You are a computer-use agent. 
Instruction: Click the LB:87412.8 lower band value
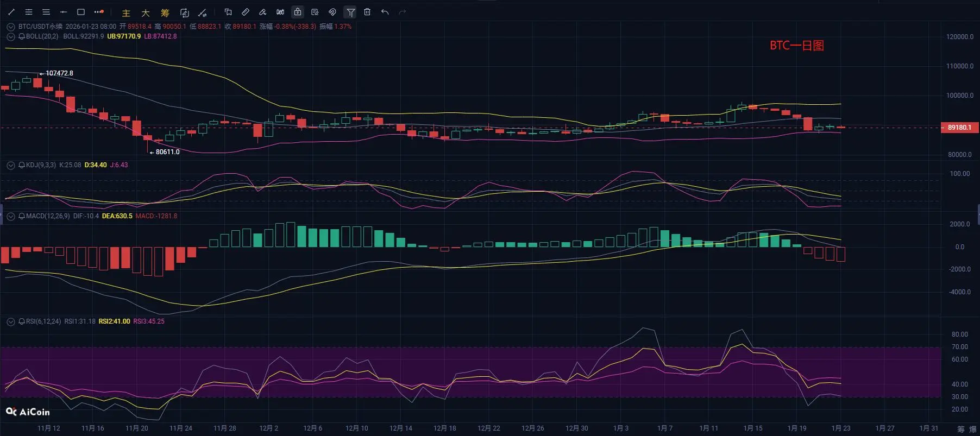[x=160, y=36]
